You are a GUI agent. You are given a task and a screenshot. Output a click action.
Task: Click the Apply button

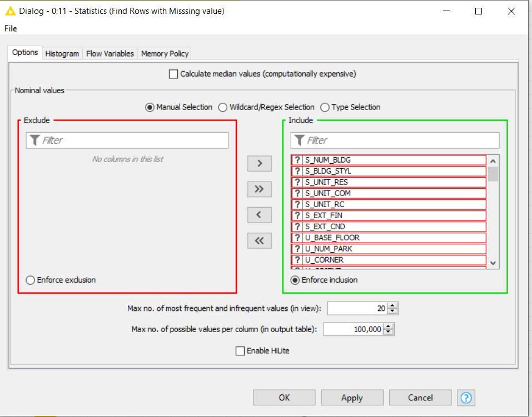[x=352, y=398]
